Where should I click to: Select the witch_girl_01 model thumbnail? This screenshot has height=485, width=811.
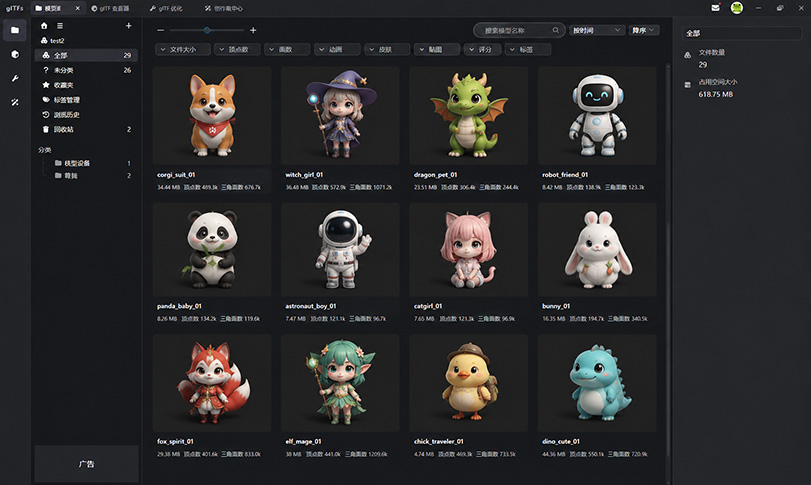[340, 115]
